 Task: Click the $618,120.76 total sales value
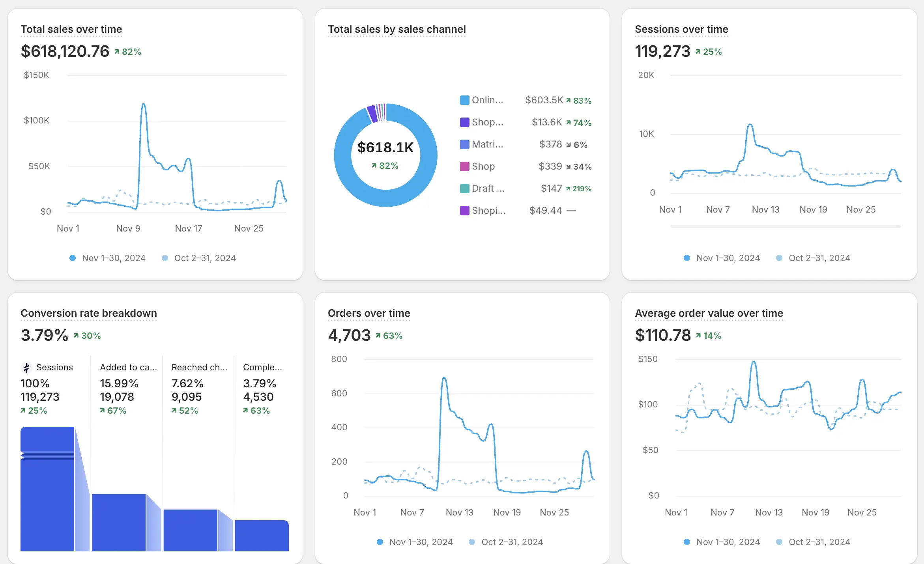click(x=65, y=51)
